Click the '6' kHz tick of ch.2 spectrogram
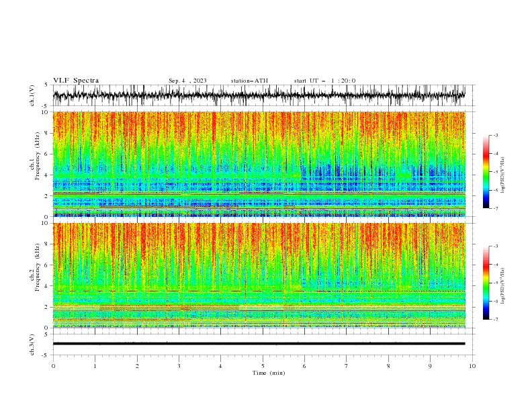 (x=48, y=265)
